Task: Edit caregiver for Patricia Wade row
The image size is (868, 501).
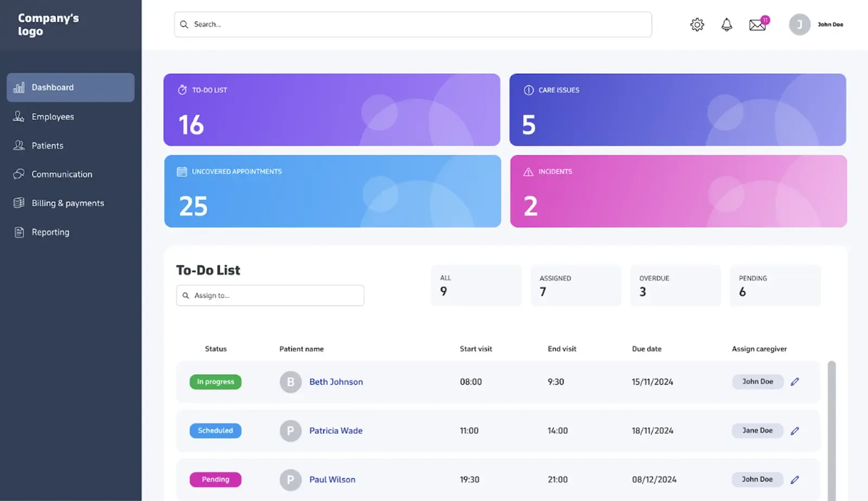Action: pyautogui.click(x=795, y=431)
